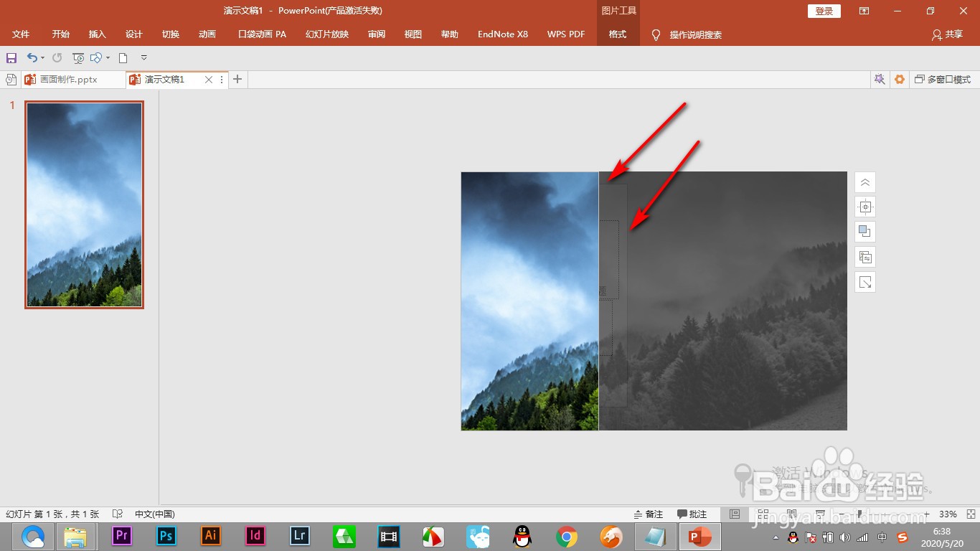The image size is (980, 551).
Task: Create new blank document icon
Action: (123, 58)
